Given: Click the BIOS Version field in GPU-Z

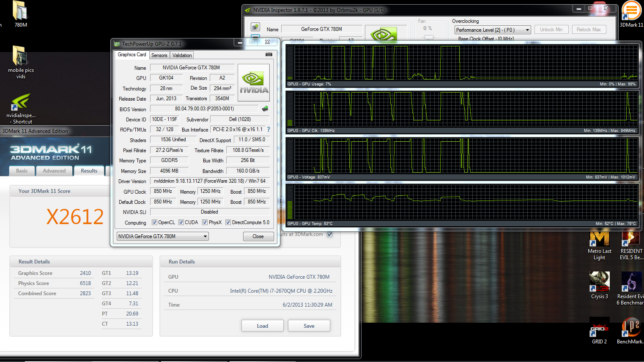Looking at the screenshot, I should pos(205,109).
